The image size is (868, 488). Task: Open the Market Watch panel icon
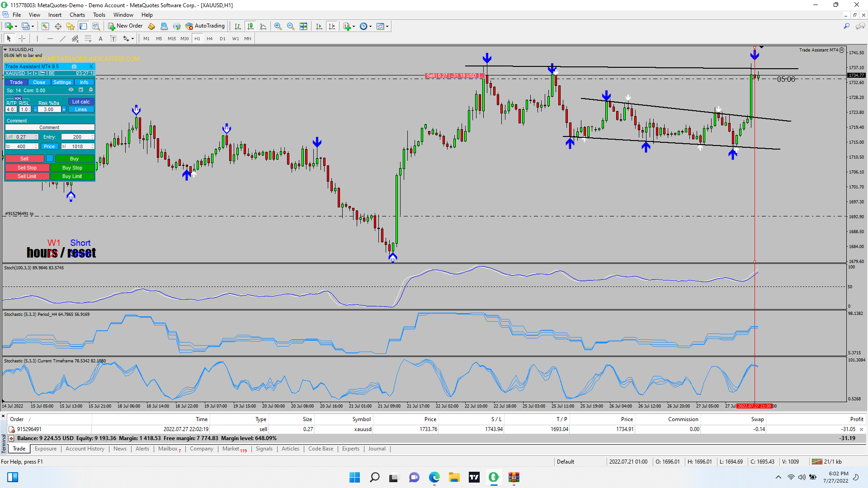(x=45, y=26)
